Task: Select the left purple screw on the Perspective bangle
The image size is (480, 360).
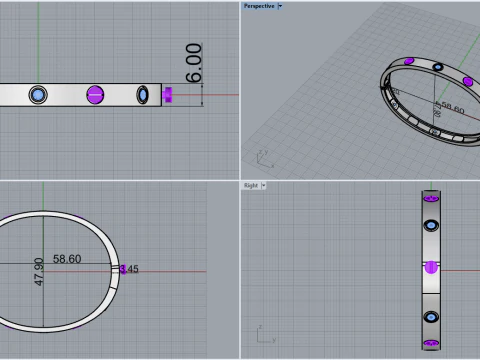Action: click(x=409, y=61)
